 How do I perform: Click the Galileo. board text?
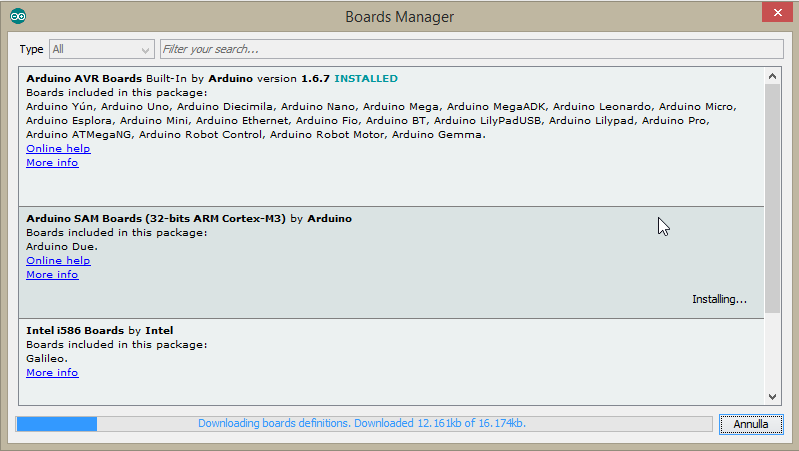pyautogui.click(x=47, y=359)
